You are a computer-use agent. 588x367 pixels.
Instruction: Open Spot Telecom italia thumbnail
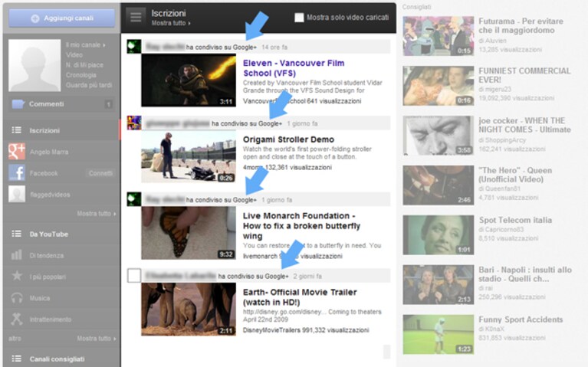pos(439,235)
